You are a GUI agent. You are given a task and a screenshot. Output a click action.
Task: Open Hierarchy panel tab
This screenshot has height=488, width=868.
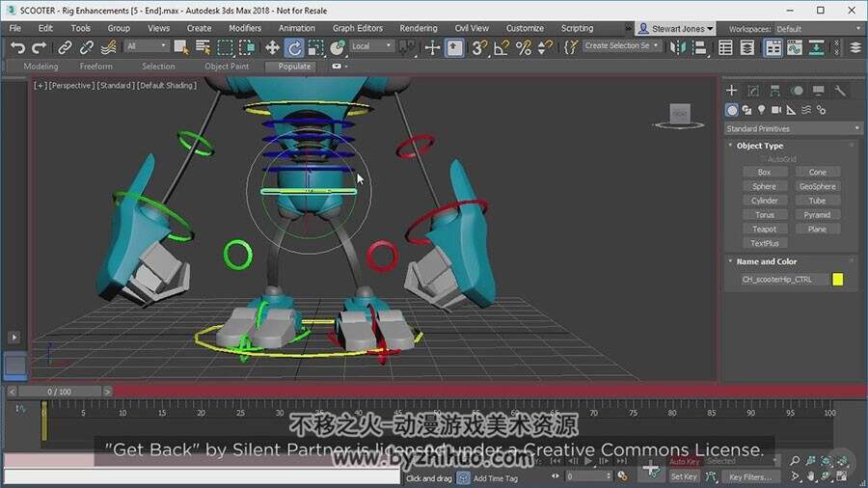point(775,91)
